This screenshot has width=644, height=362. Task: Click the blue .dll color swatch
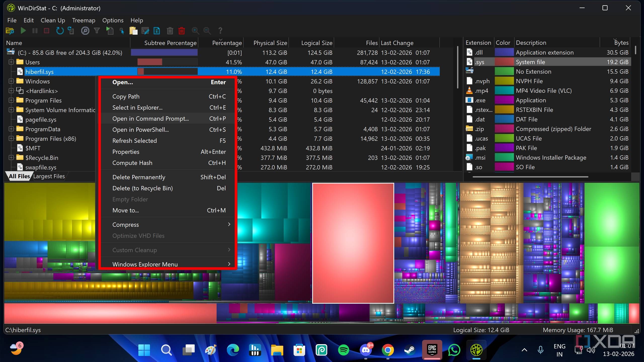[504, 52]
